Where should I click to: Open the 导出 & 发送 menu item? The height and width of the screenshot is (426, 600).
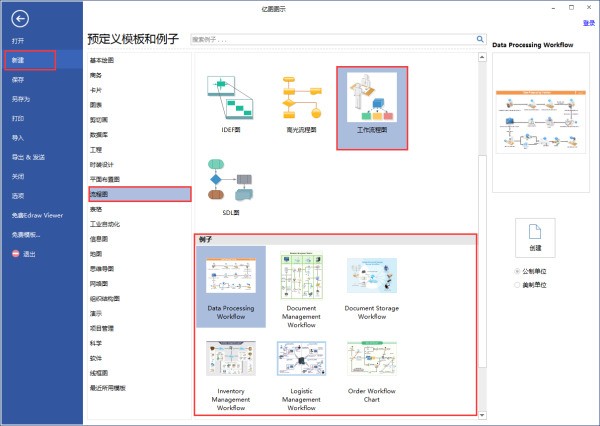pyautogui.click(x=28, y=157)
